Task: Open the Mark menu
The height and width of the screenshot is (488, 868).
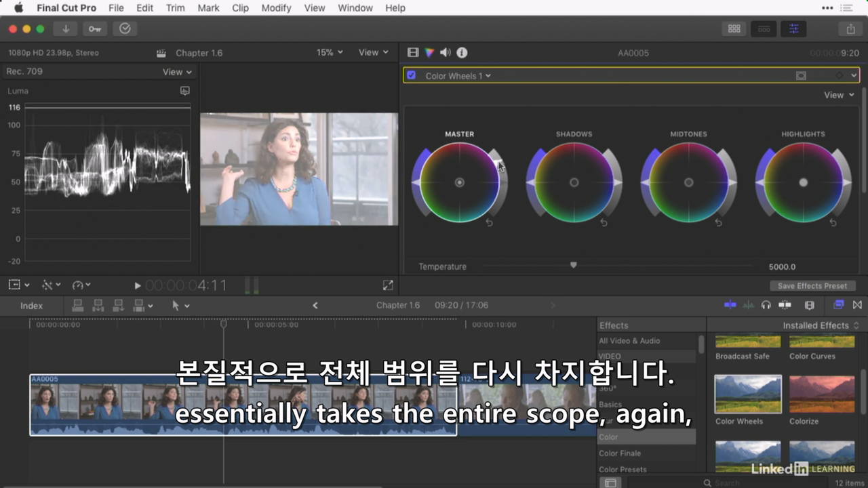Action: coord(208,8)
